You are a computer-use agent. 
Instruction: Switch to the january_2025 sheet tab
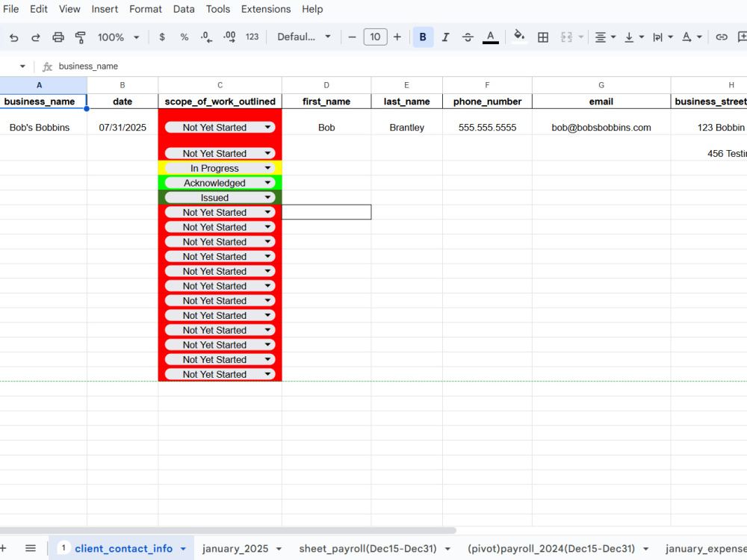[235, 549]
